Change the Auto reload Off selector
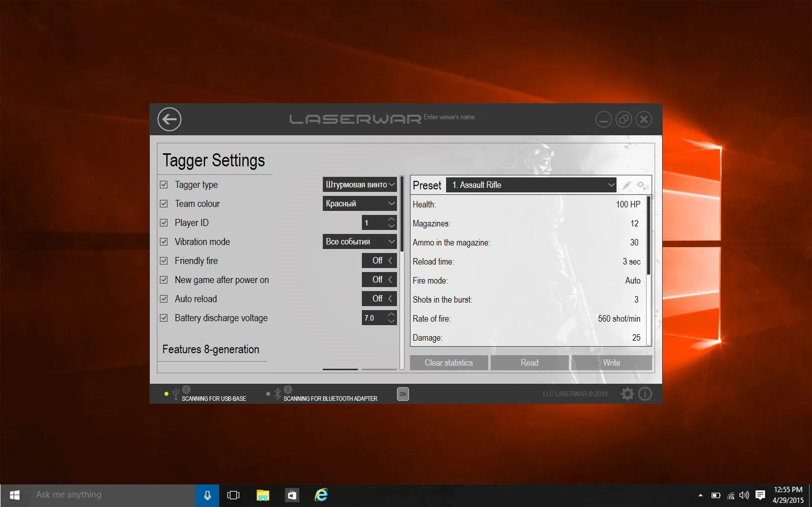Image resolution: width=812 pixels, height=507 pixels. 379,299
